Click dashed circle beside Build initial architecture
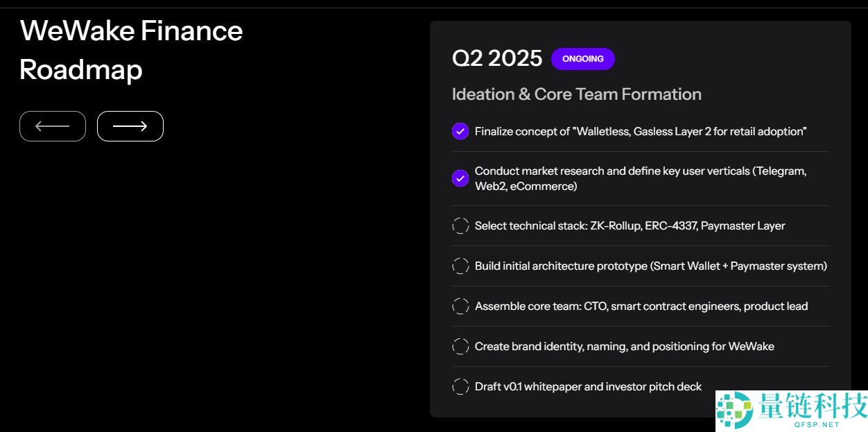 (x=460, y=266)
